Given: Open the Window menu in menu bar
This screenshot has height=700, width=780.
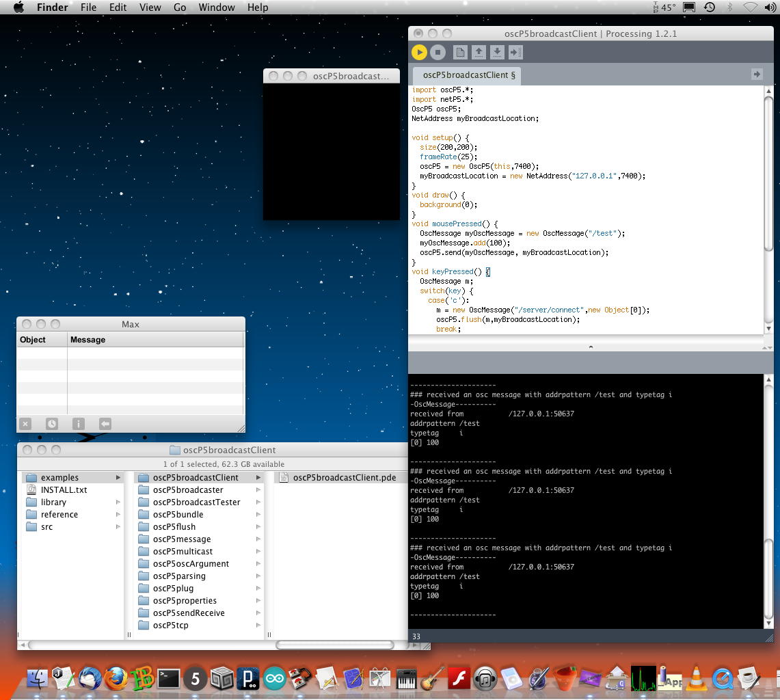Looking at the screenshot, I should [x=216, y=8].
